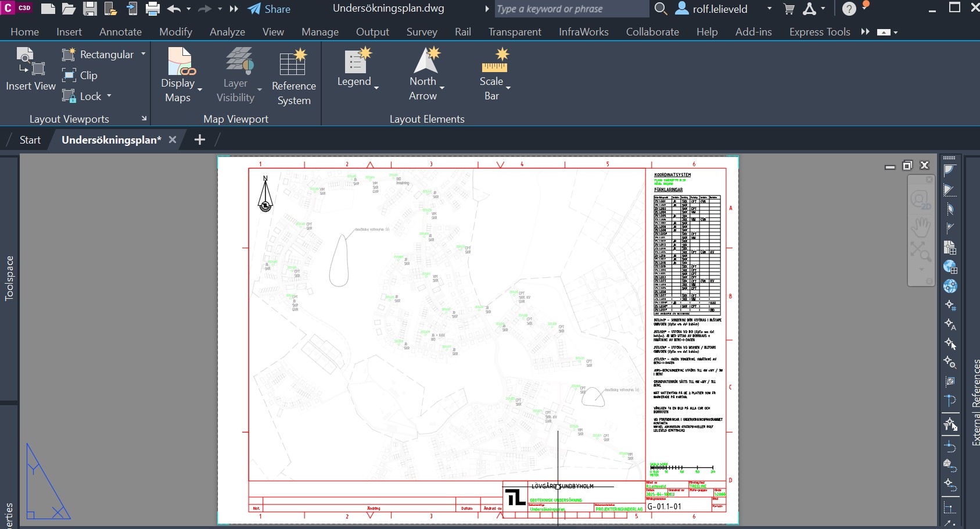Screen dimensions: 980x529
Task: Expand the Layout Viewports panel launcher
Action: [143, 118]
